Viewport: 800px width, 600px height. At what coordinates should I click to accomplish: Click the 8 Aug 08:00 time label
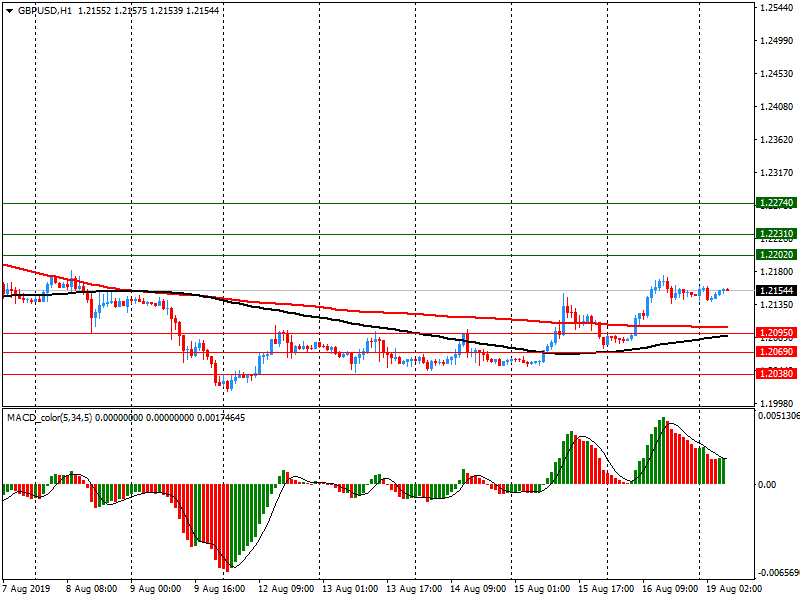pyautogui.click(x=92, y=589)
